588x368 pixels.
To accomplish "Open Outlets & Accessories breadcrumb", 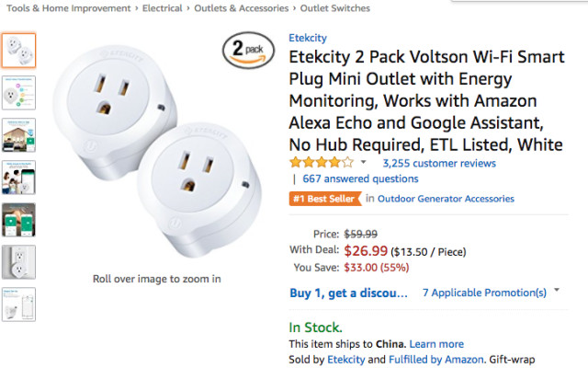I will click(x=251, y=8).
